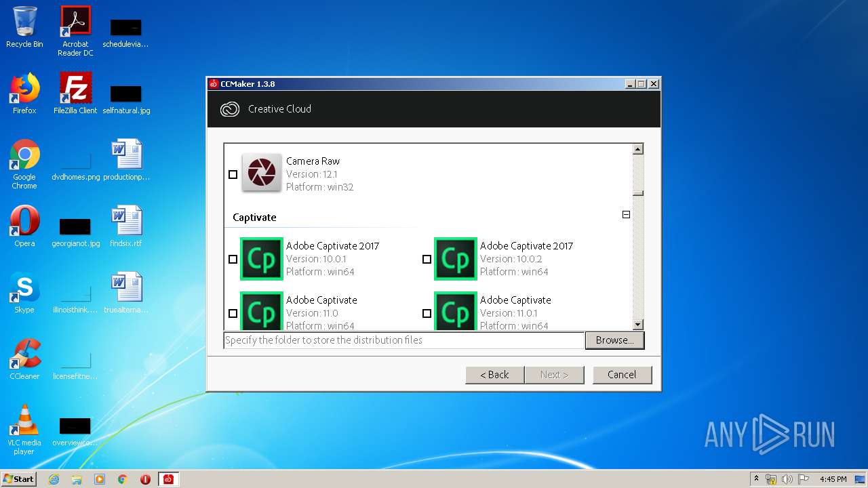Screen dimensions: 868x488
Task: Collapse the Captivate group
Action: click(x=626, y=214)
